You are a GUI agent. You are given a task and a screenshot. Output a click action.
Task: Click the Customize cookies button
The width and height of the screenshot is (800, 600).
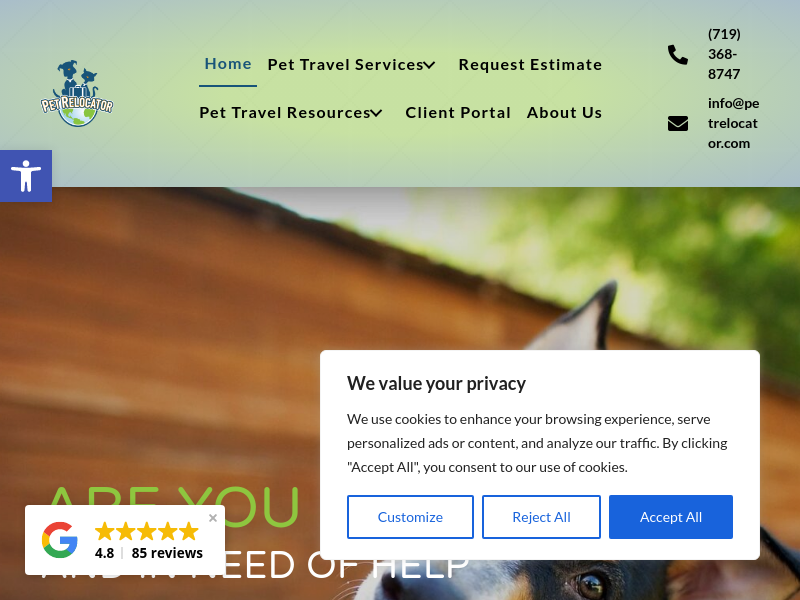[x=410, y=517]
